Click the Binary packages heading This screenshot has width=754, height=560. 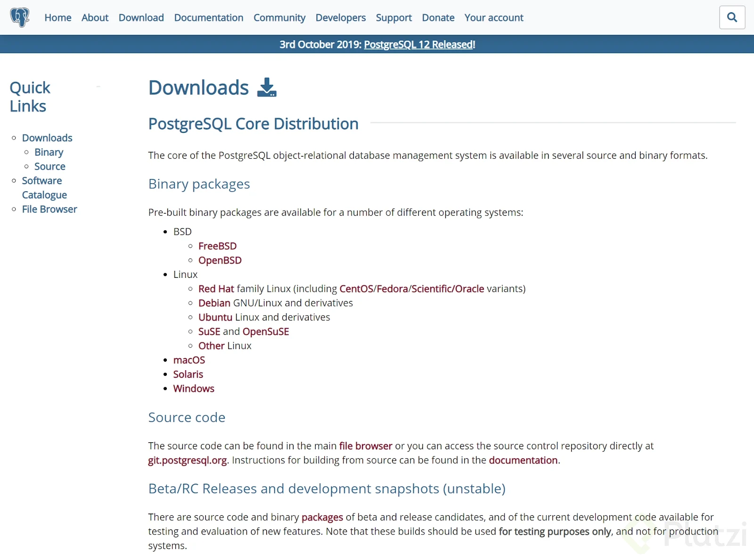[199, 184]
